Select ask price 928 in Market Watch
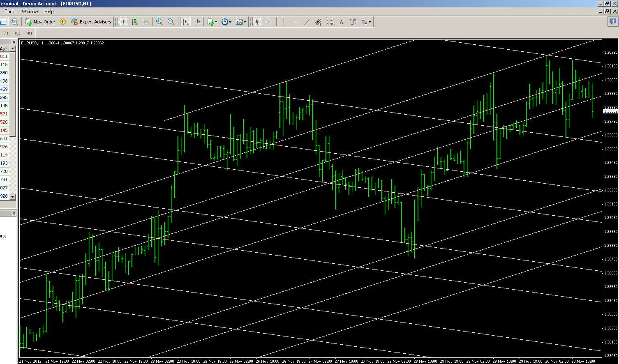 click(4, 196)
